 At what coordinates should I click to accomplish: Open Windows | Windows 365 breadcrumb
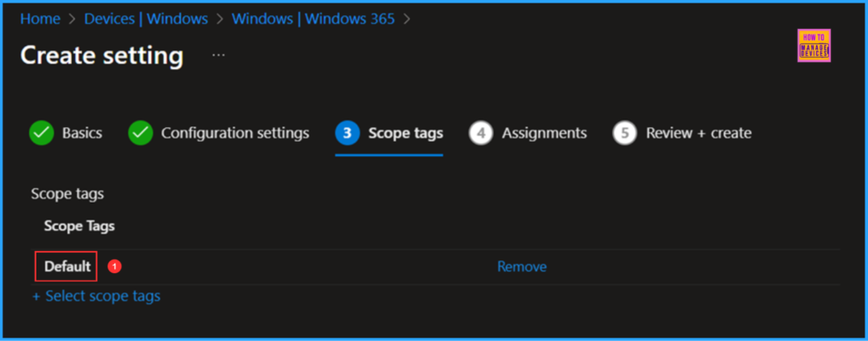(314, 19)
